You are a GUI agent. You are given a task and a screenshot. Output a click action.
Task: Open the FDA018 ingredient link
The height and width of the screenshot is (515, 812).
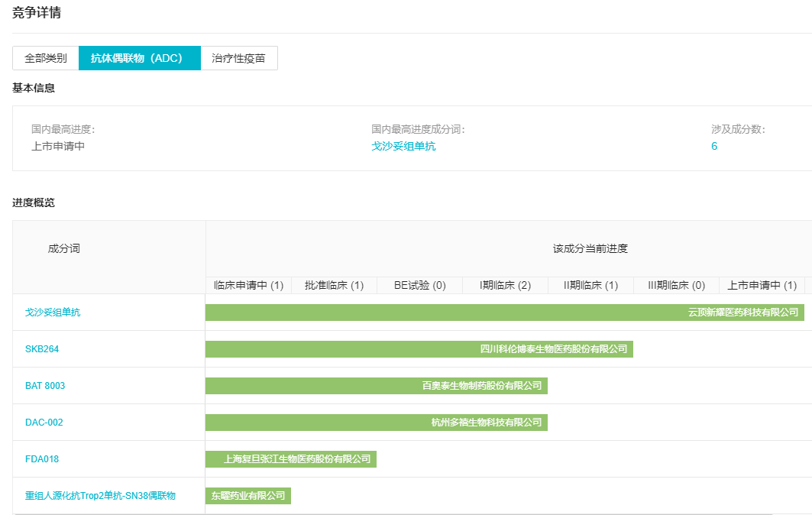[x=42, y=459]
